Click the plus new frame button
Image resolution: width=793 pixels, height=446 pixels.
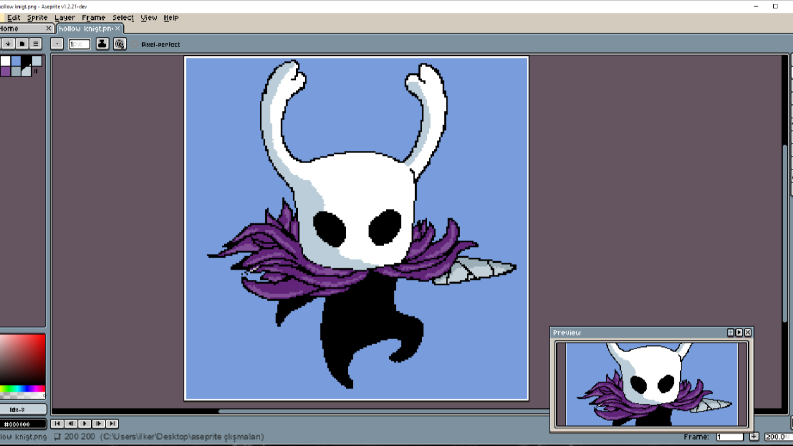[754, 436]
